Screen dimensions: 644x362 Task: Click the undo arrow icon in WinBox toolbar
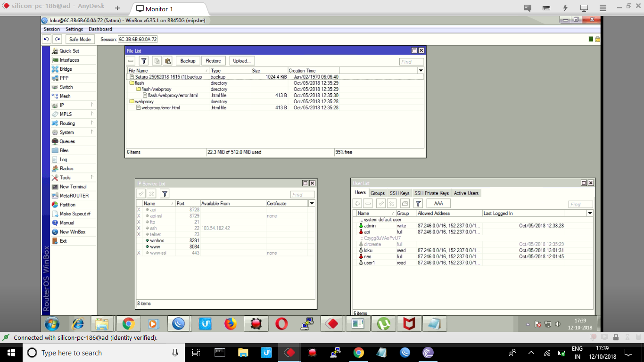tap(47, 40)
